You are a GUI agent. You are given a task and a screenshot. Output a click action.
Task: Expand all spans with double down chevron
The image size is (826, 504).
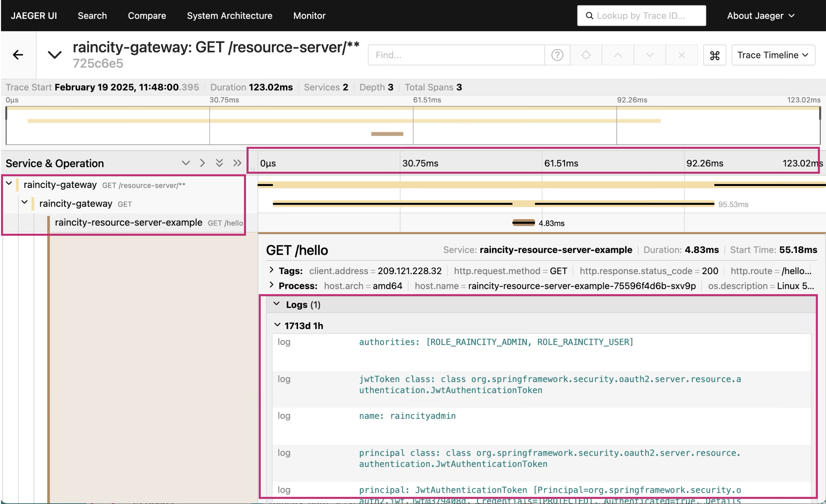coord(219,163)
